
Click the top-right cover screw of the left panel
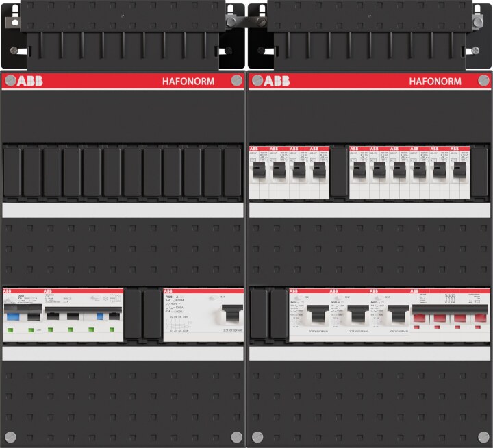[x=236, y=81]
